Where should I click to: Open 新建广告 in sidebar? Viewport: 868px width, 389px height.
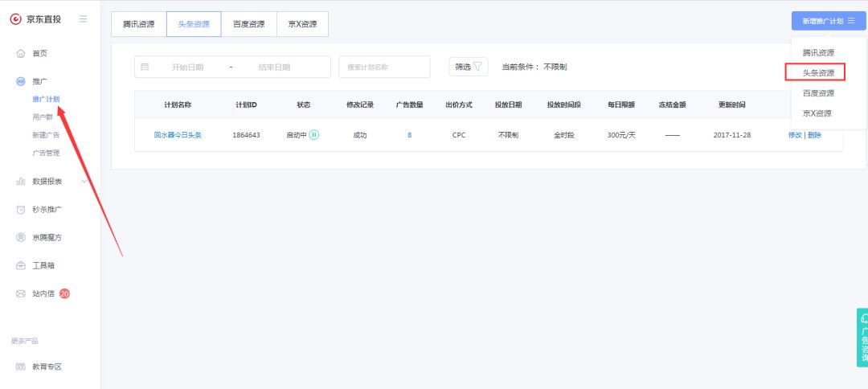click(46, 135)
